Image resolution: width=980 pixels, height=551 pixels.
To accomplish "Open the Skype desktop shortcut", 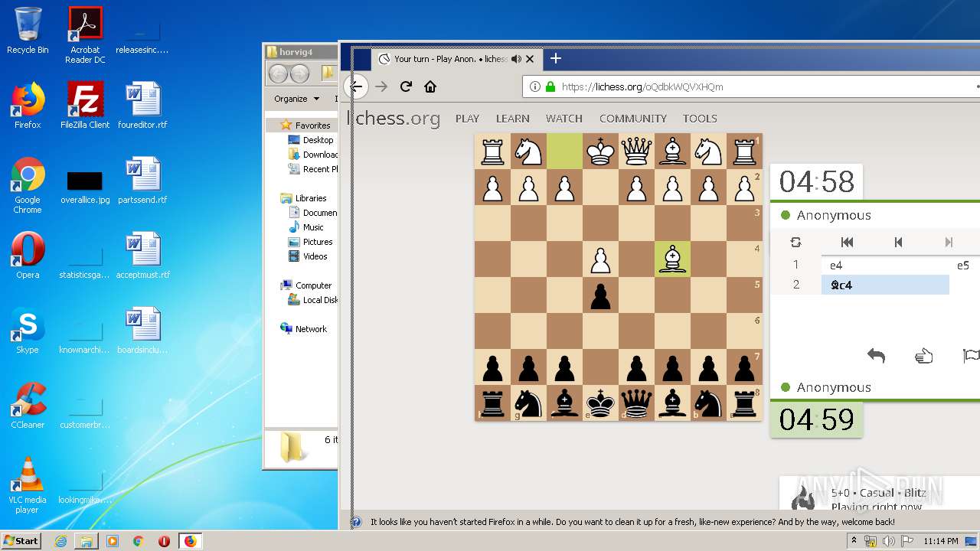I will 28,331.
